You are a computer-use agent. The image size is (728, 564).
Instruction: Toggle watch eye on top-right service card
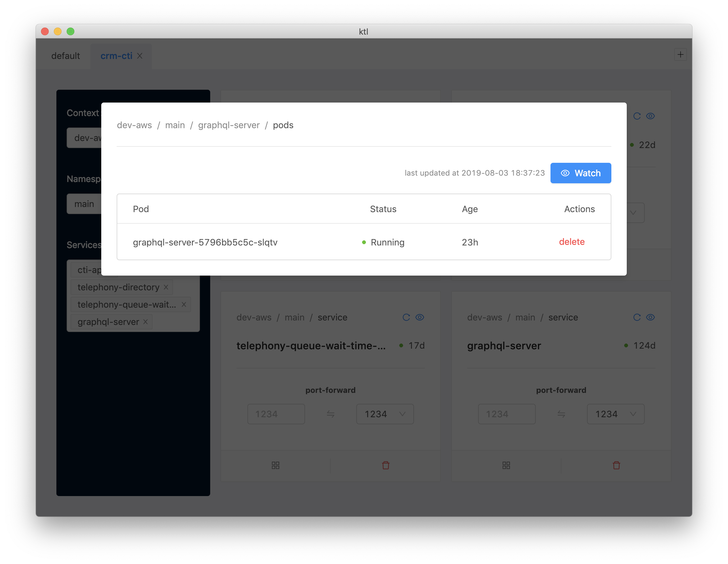(650, 116)
